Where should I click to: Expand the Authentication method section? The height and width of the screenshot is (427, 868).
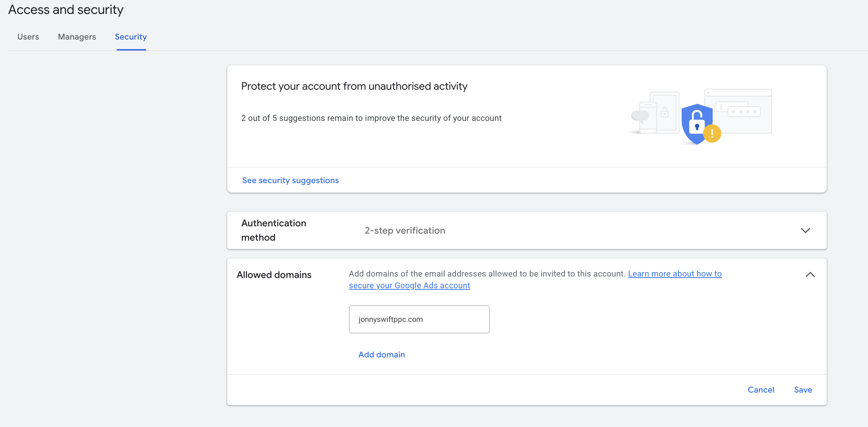[805, 230]
